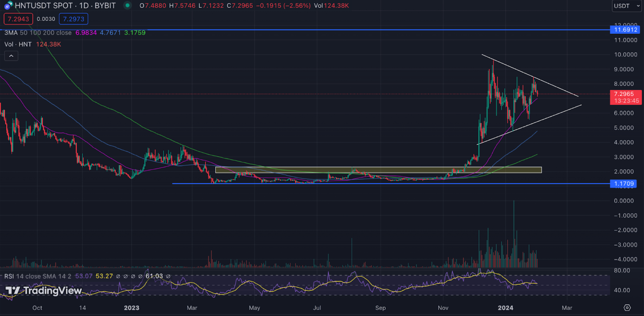644x316 pixels.
Task: Click the Sep time axis label
Action: point(381,308)
